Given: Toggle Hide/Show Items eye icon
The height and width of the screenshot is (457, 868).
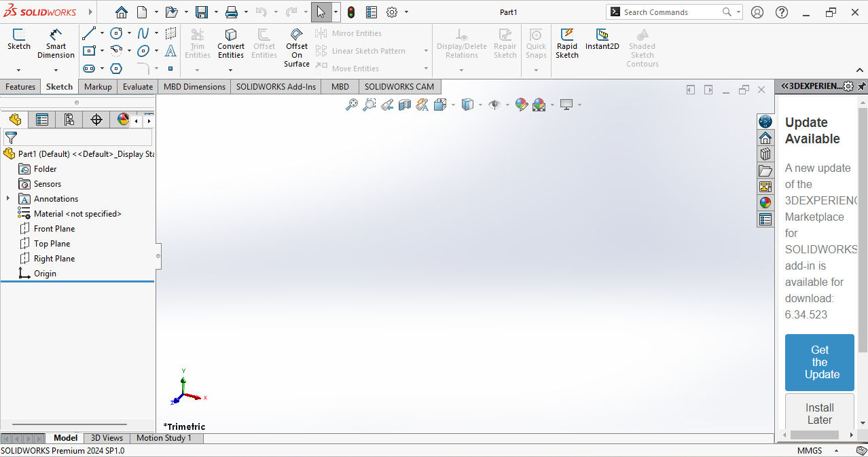Looking at the screenshot, I should 494,105.
